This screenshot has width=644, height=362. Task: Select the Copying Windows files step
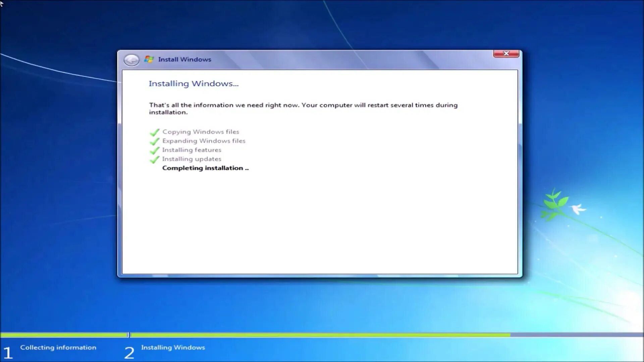click(x=201, y=132)
